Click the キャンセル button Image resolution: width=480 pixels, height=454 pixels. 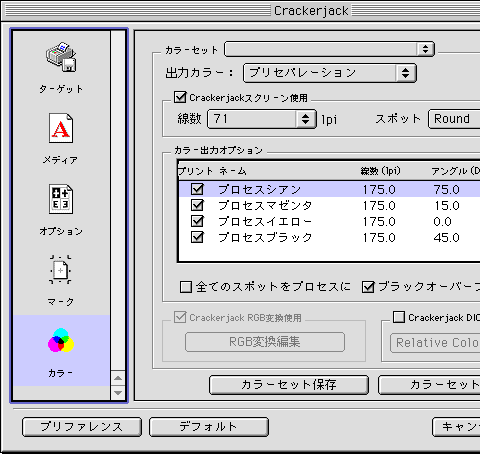pos(456,427)
